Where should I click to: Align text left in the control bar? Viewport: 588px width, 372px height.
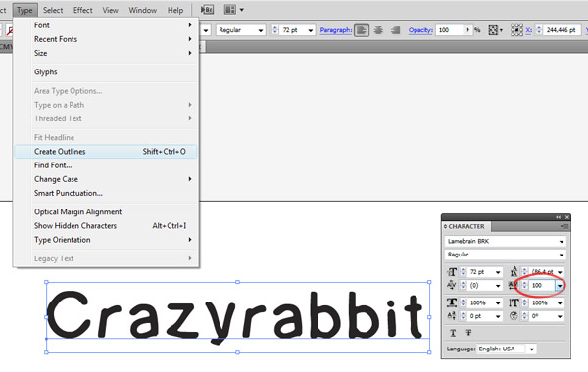tap(362, 30)
